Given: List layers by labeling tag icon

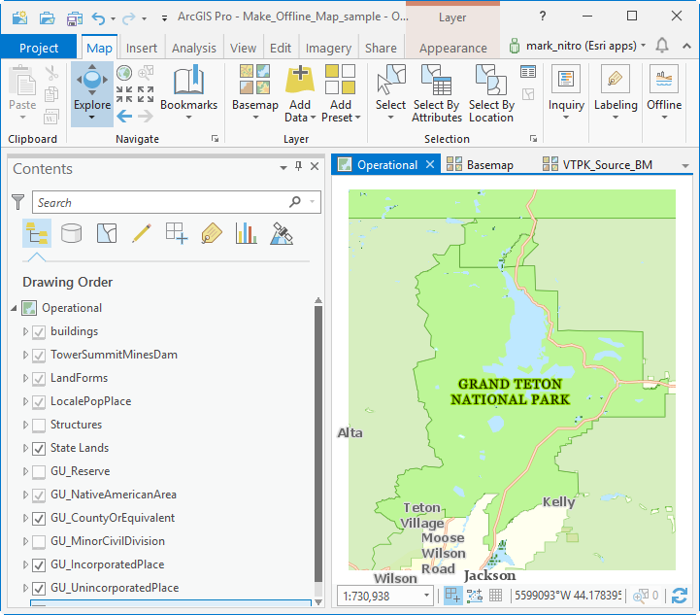Looking at the screenshot, I should pos(212,233).
